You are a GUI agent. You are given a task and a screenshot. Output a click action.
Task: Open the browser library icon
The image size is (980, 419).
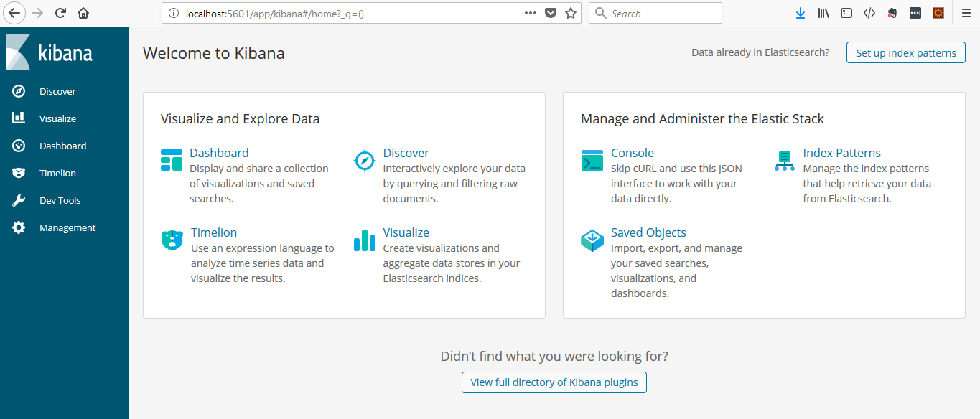tap(824, 13)
